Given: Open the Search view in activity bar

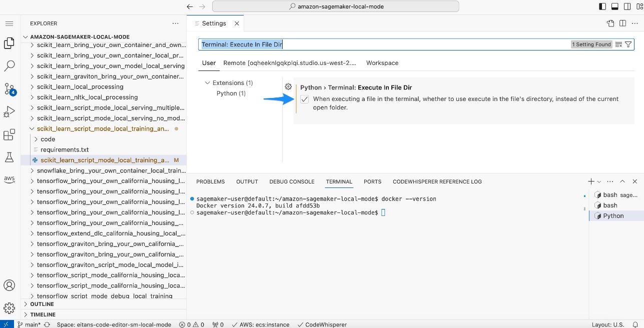Looking at the screenshot, I should pos(9,65).
